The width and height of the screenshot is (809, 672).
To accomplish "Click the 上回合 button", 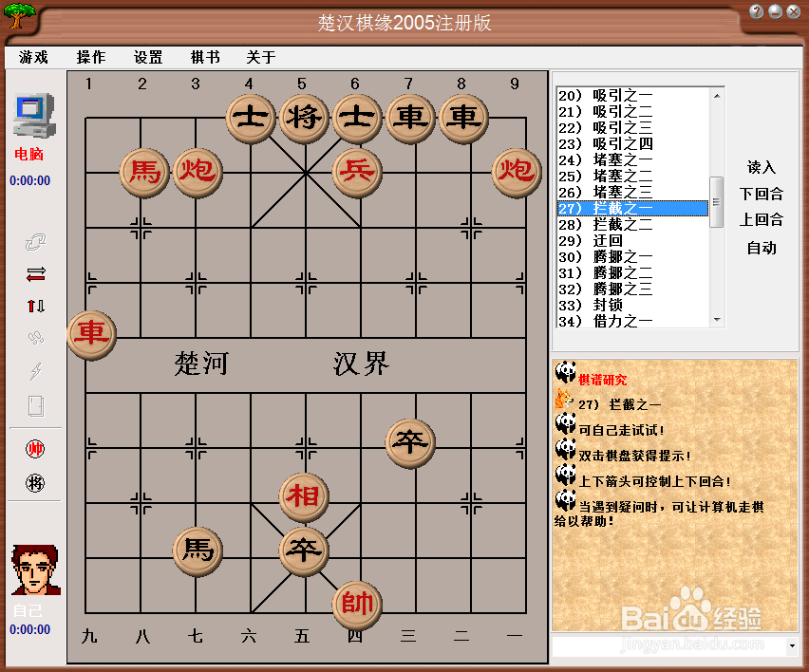I will click(762, 220).
